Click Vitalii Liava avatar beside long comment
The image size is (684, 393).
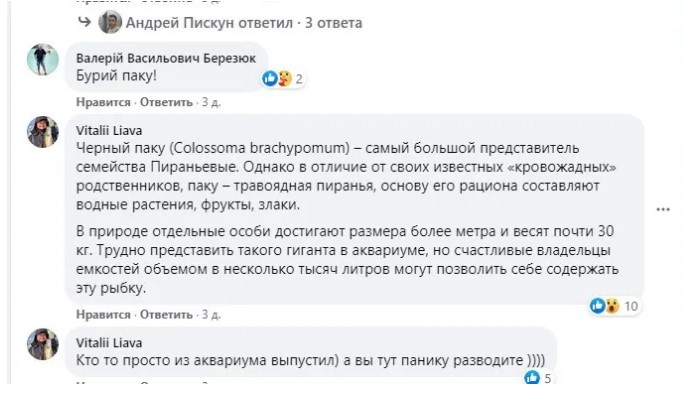click(43, 132)
